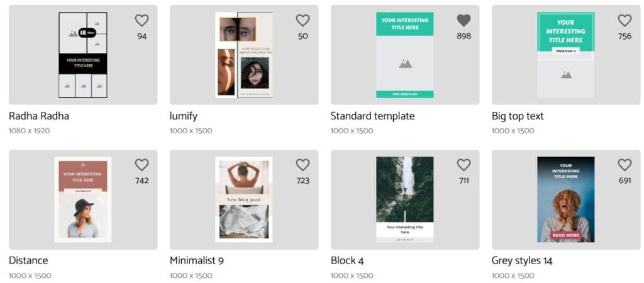The image size is (644, 283).
Task: Click the Minimalist 9 title link
Action: click(197, 261)
